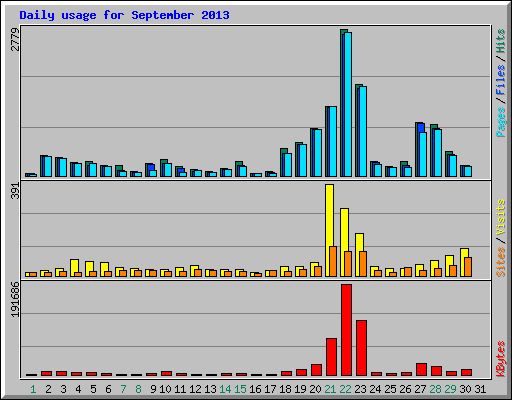This screenshot has height=400, width=512.
Task: Click the Visits legend label
Action: 501,217
